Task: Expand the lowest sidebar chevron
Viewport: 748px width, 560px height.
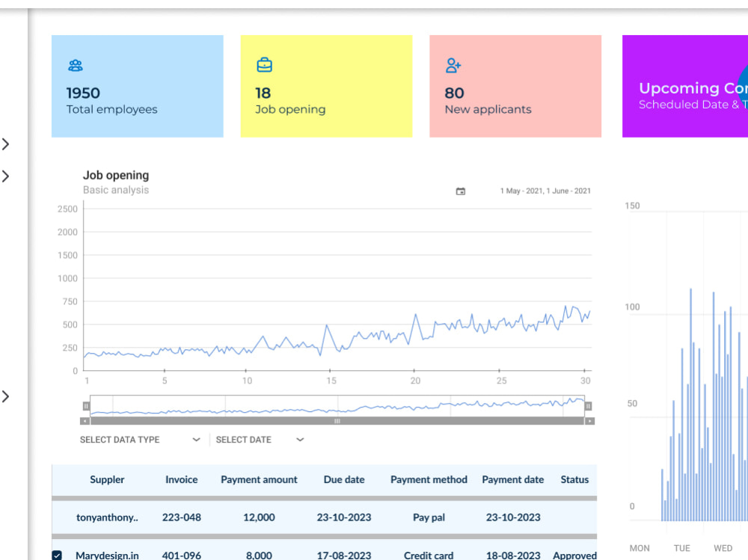Action: point(6,396)
